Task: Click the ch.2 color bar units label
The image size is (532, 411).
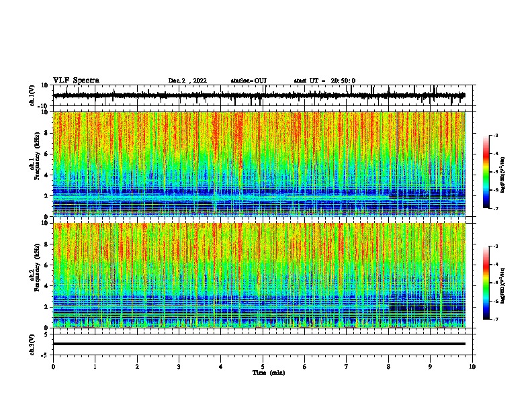Action: pos(503,285)
